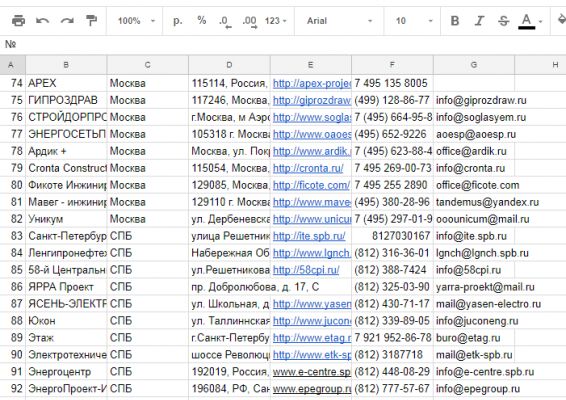Select the Москва cell in row 74
This screenshot has width=566, height=400.
(x=148, y=83)
